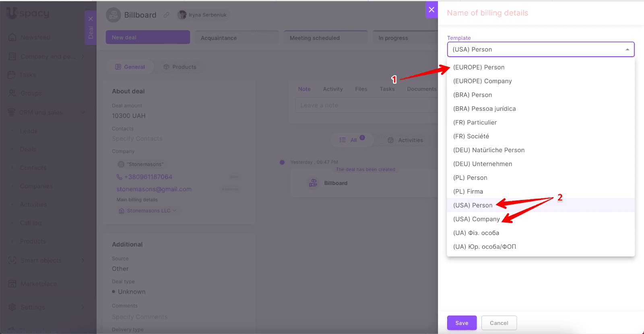Image resolution: width=644 pixels, height=334 pixels.
Task: Click the phone icon beside +380961187064
Action: (x=120, y=177)
